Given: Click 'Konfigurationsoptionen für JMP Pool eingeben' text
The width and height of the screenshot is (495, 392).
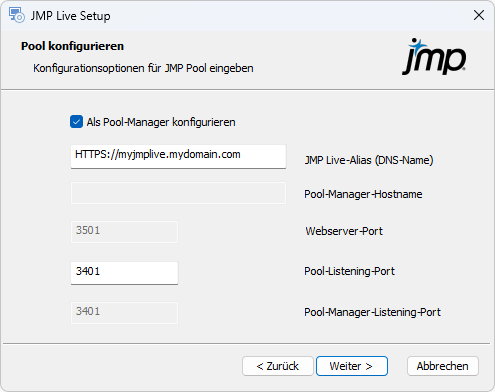Looking at the screenshot, I should pos(143,68).
